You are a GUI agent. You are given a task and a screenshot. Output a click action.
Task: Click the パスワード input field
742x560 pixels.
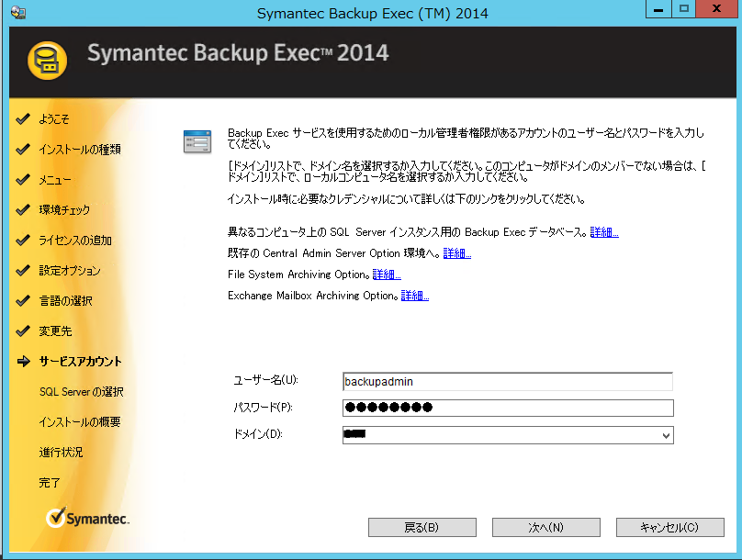(x=508, y=409)
